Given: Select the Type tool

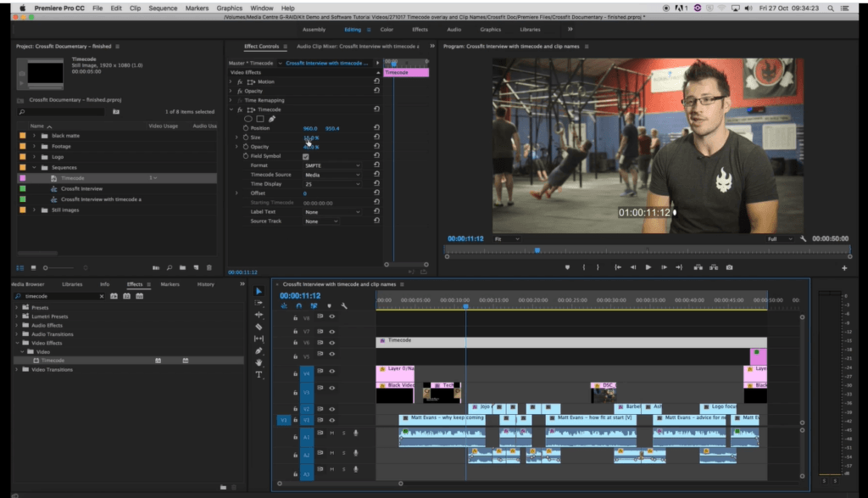Looking at the screenshot, I should click(259, 374).
